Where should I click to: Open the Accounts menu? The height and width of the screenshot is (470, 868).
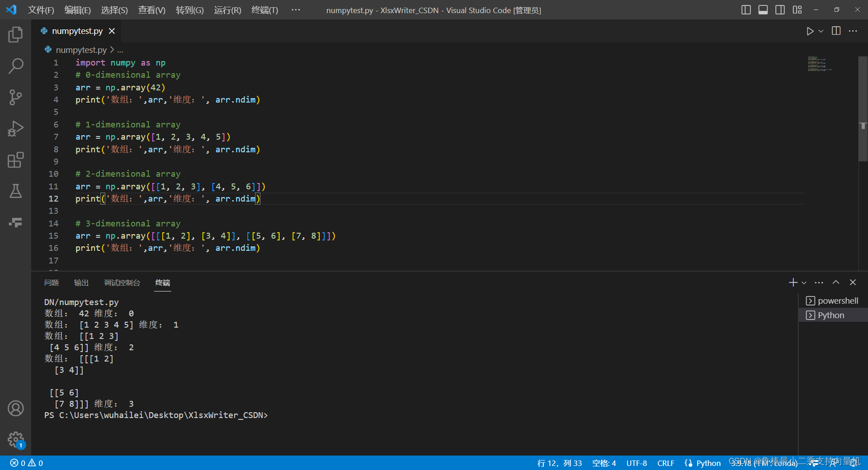pos(15,409)
